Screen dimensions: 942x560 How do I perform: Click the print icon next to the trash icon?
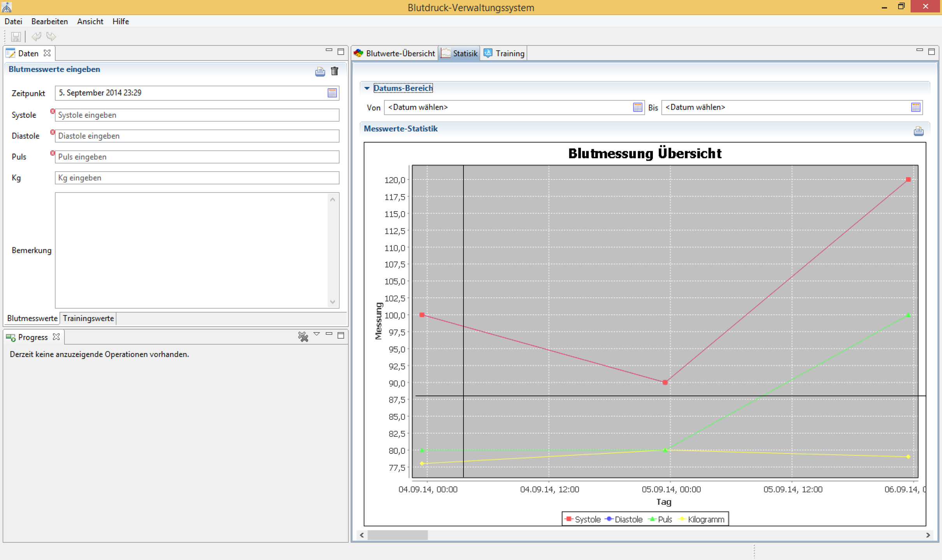tap(320, 71)
